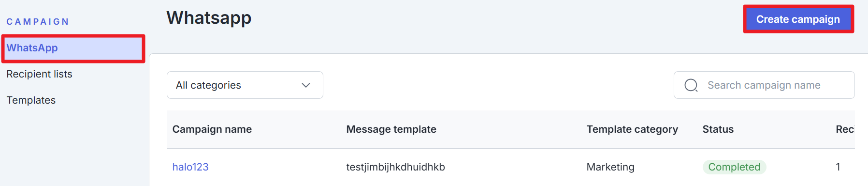Select the testjimbijhkdhuidhkb template cell
The width and height of the screenshot is (868, 186).
[x=396, y=167]
